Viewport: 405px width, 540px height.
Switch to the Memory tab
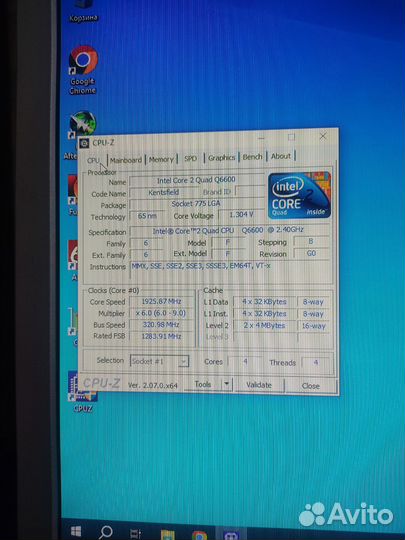(x=161, y=159)
